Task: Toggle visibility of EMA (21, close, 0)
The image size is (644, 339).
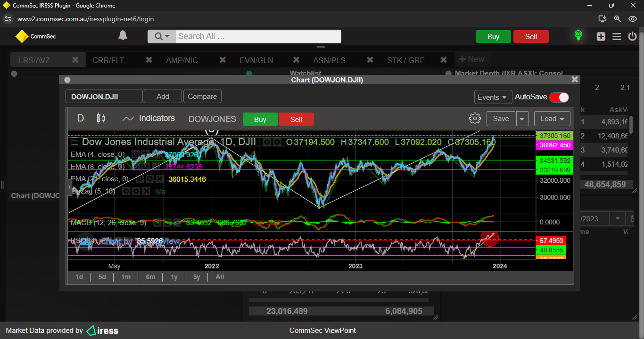Action: 140,179
